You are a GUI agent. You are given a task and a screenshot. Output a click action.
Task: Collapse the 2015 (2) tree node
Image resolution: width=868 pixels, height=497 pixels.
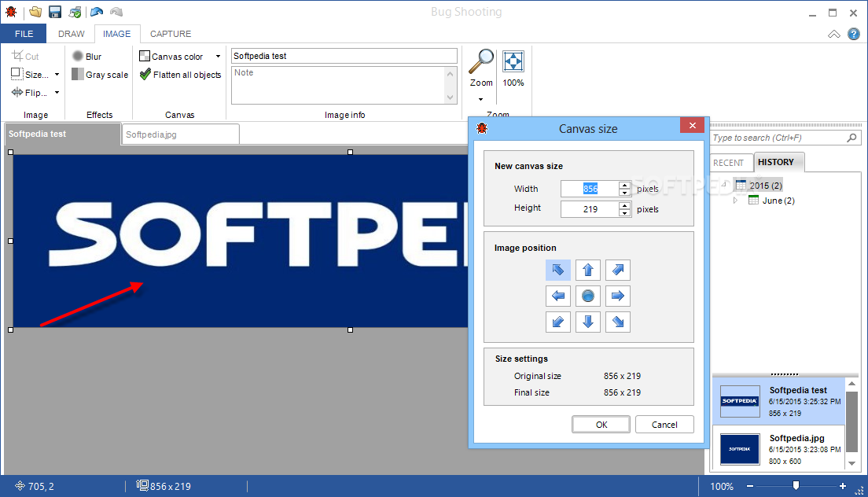click(725, 185)
